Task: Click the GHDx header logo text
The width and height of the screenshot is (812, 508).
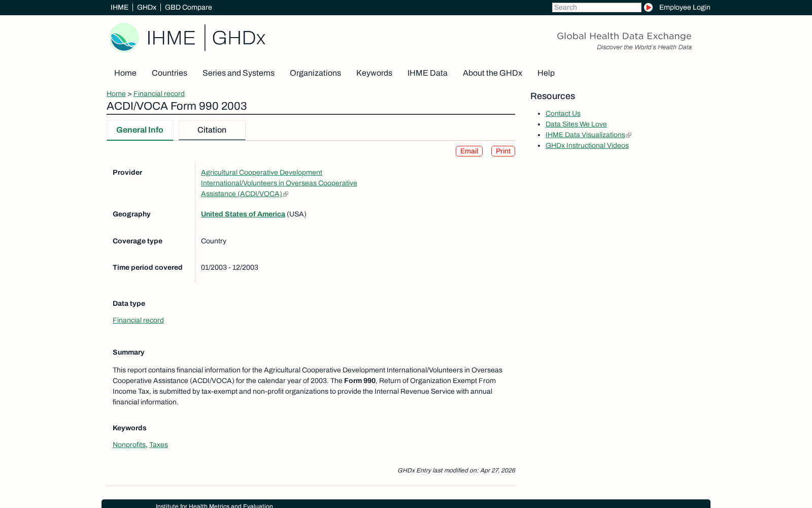Action: pyautogui.click(x=239, y=38)
